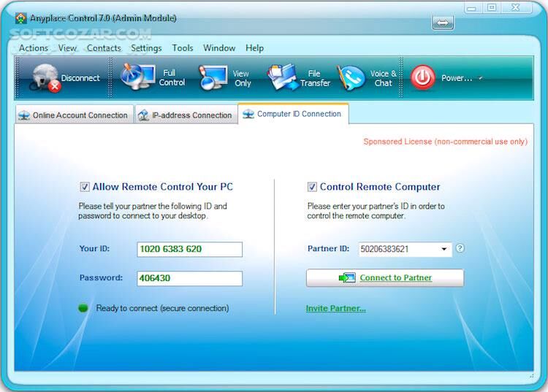Open the Help menu
548x392 pixels.
coord(254,48)
